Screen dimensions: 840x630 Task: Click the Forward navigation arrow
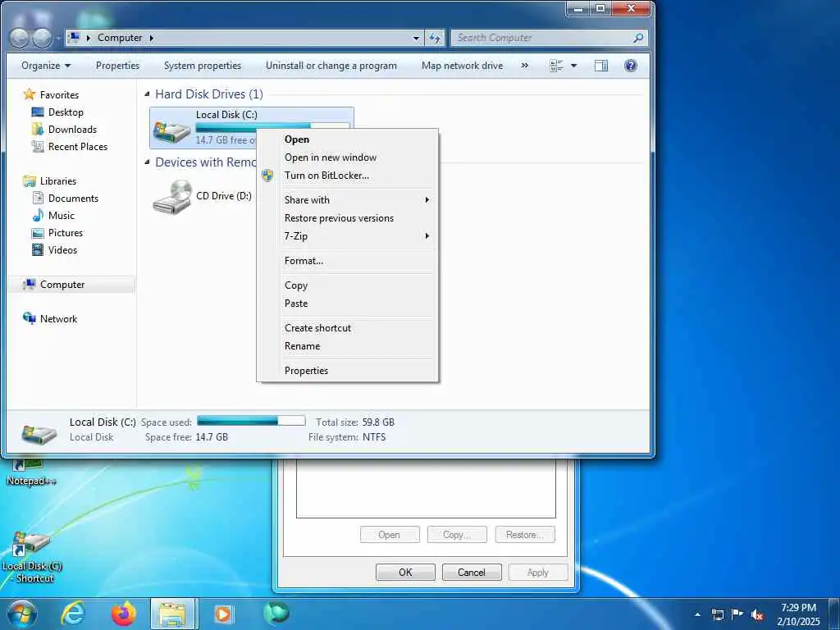pyautogui.click(x=43, y=38)
